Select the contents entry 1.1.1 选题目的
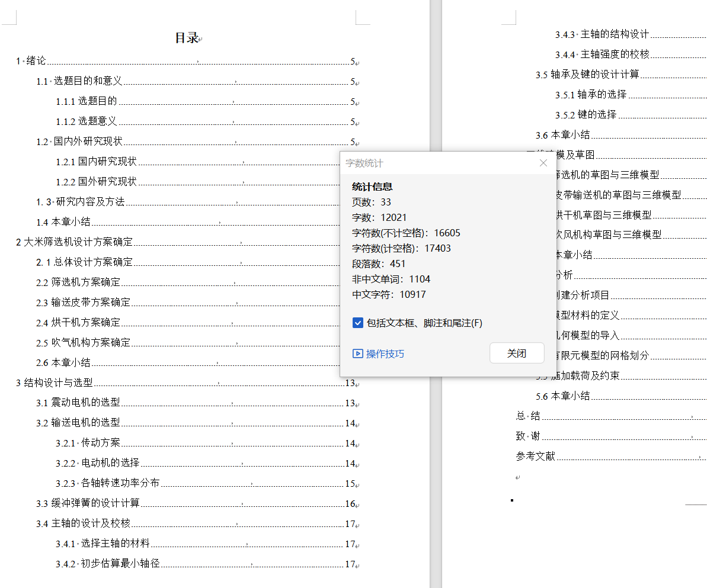 point(208,101)
